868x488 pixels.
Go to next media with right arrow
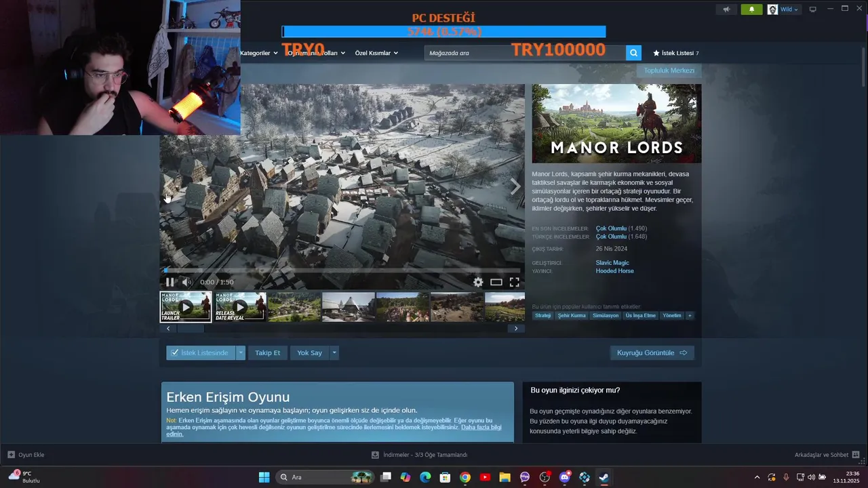tap(515, 186)
